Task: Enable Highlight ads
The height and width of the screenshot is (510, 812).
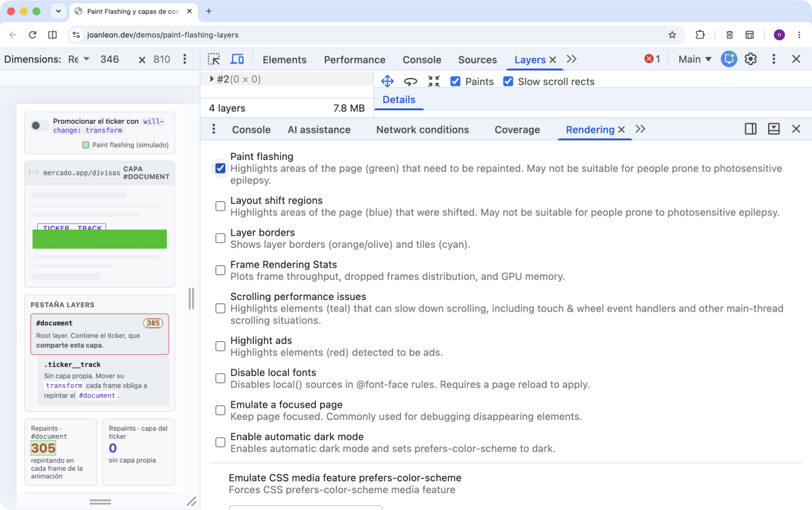Action: click(x=221, y=346)
